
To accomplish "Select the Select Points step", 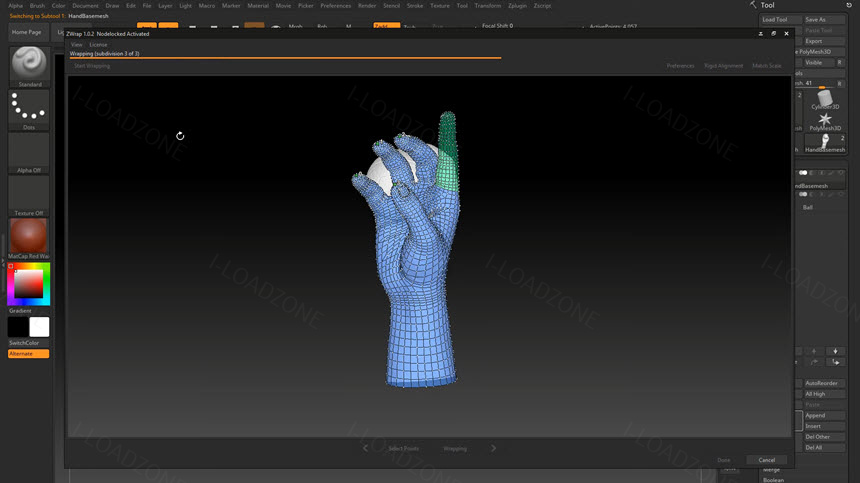I will tap(404, 448).
